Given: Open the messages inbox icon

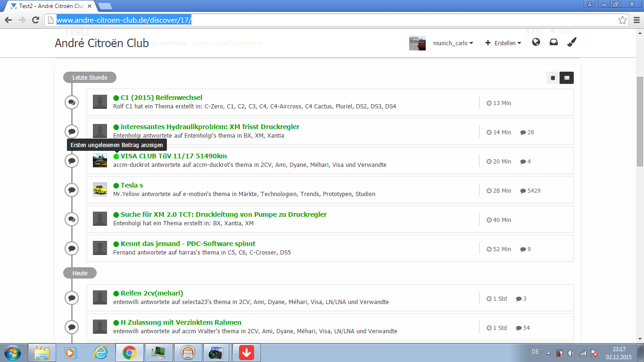Looking at the screenshot, I should pos(554,42).
